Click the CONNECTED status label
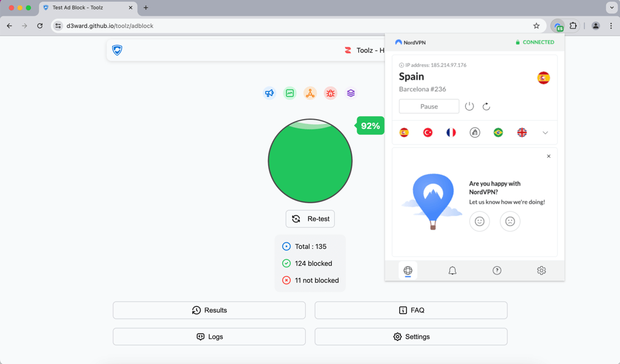620x364 pixels. coord(535,42)
